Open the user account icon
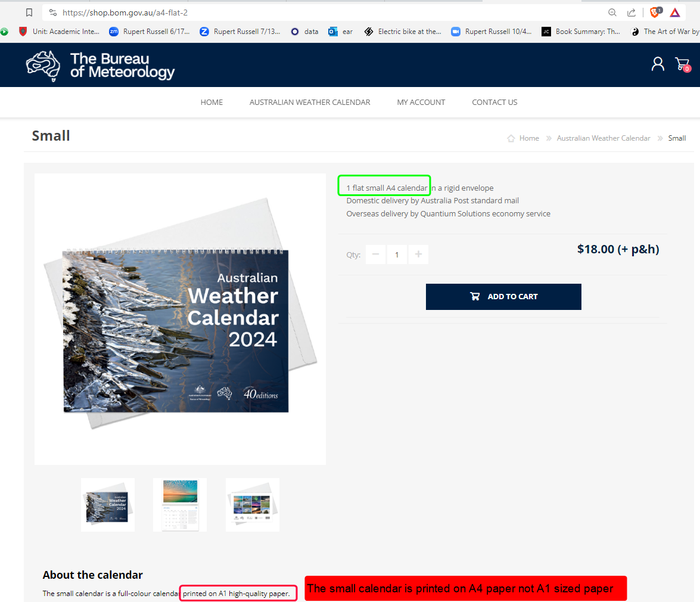This screenshot has width=700, height=602. [x=658, y=64]
